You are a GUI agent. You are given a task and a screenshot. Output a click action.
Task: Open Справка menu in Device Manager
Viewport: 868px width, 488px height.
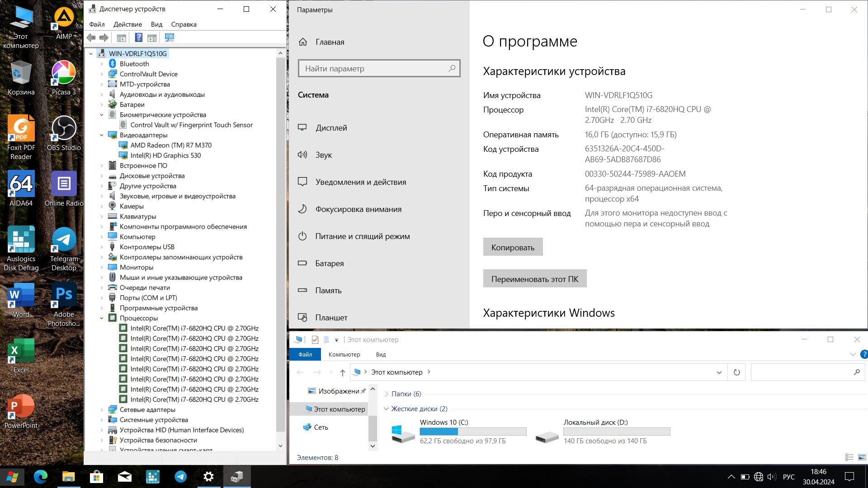point(184,24)
